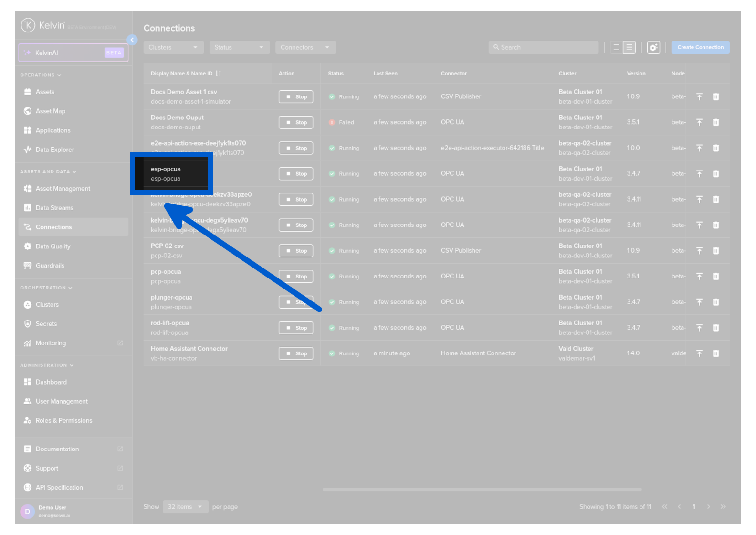756x535 pixels.
Task: Stop the rod-lift-opcua connection
Action: (296, 328)
